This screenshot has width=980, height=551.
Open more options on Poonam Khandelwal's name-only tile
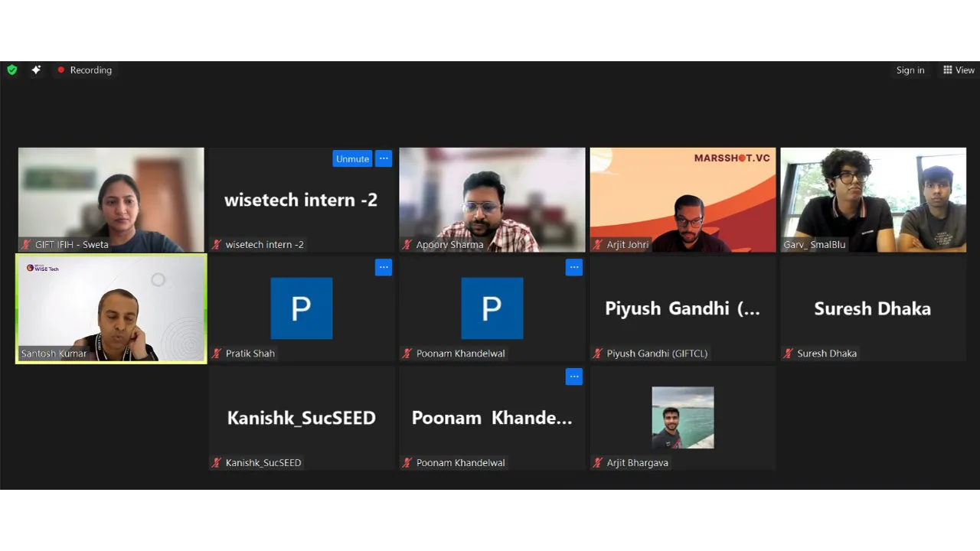(x=574, y=377)
